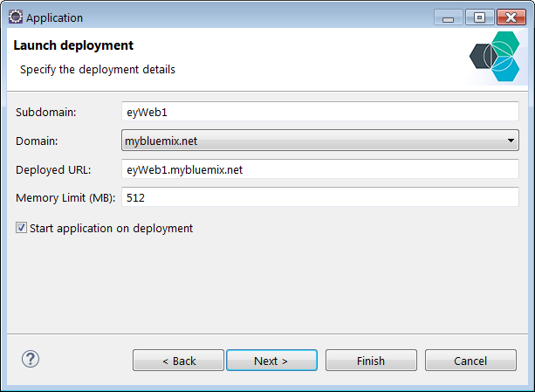
Task: Click the Specify the deployment details text
Action: point(98,70)
